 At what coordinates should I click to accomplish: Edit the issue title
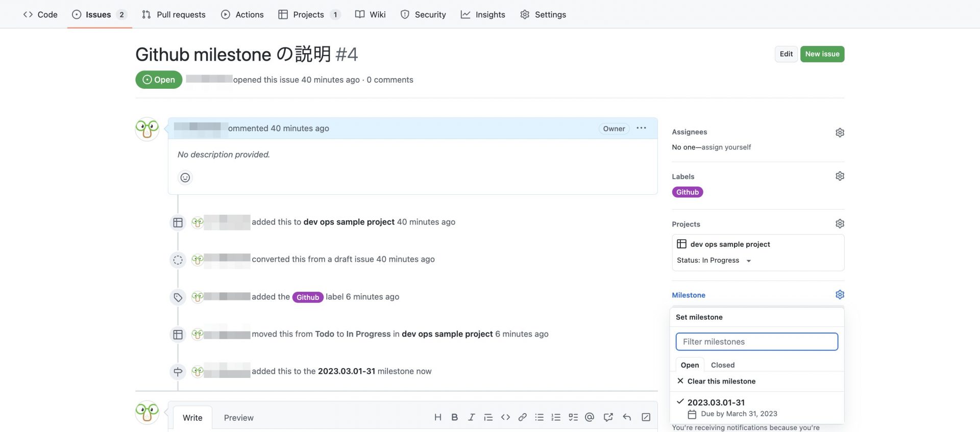(786, 54)
